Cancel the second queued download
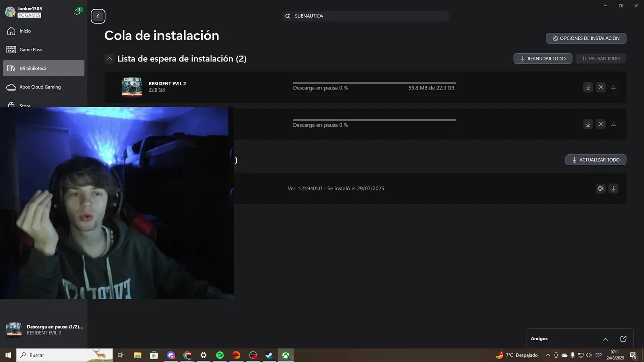This screenshot has width=644, height=362. 601,124
